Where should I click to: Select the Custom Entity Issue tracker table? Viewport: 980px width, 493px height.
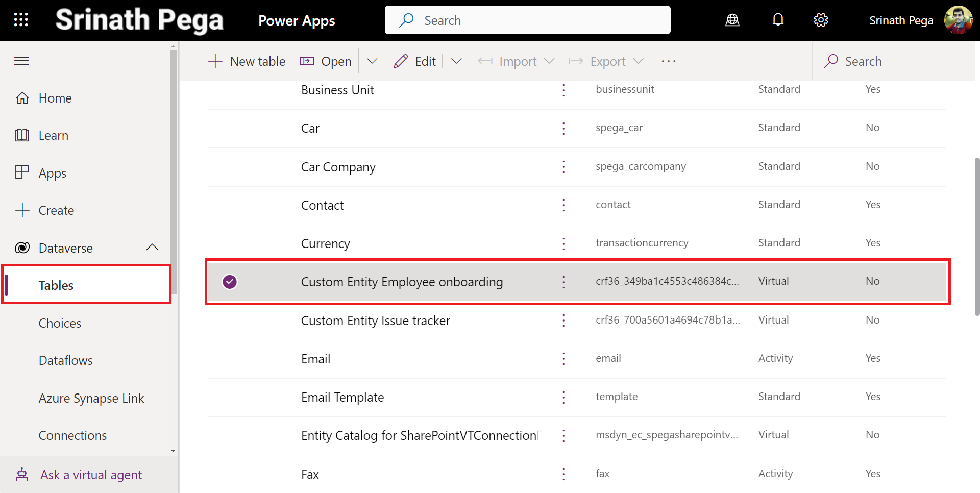coord(375,321)
